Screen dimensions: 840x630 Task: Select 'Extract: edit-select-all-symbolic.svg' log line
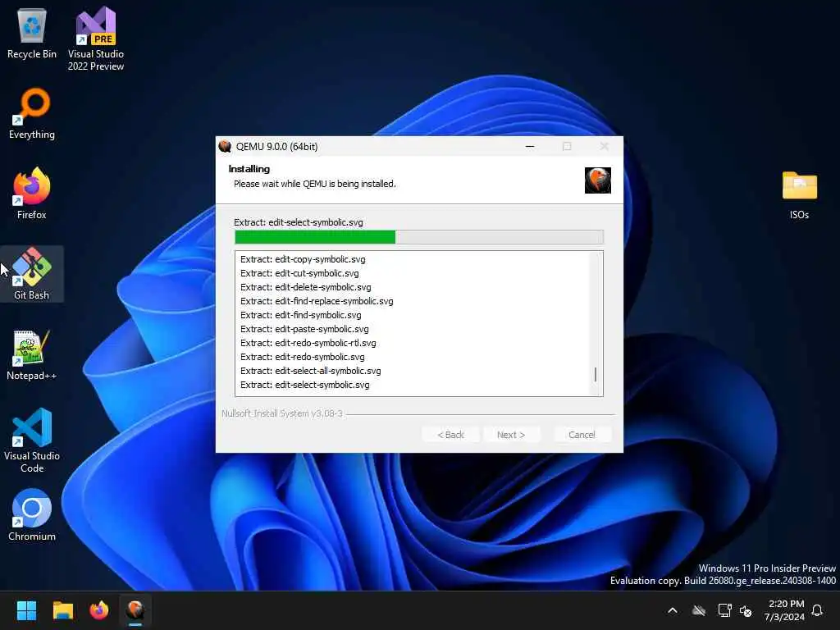pyautogui.click(x=311, y=371)
